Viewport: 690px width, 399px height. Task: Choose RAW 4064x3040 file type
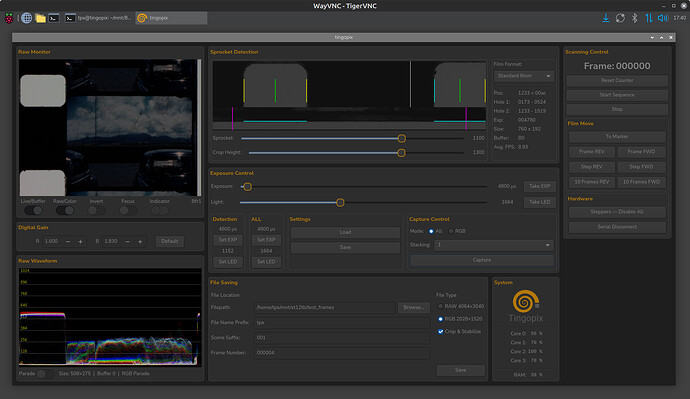(440, 307)
